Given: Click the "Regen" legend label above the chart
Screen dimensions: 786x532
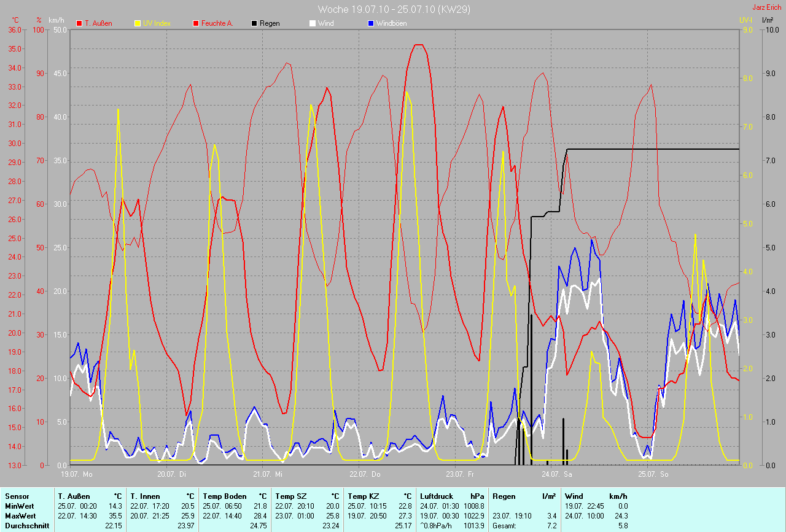Looking at the screenshot, I should pos(270,23).
